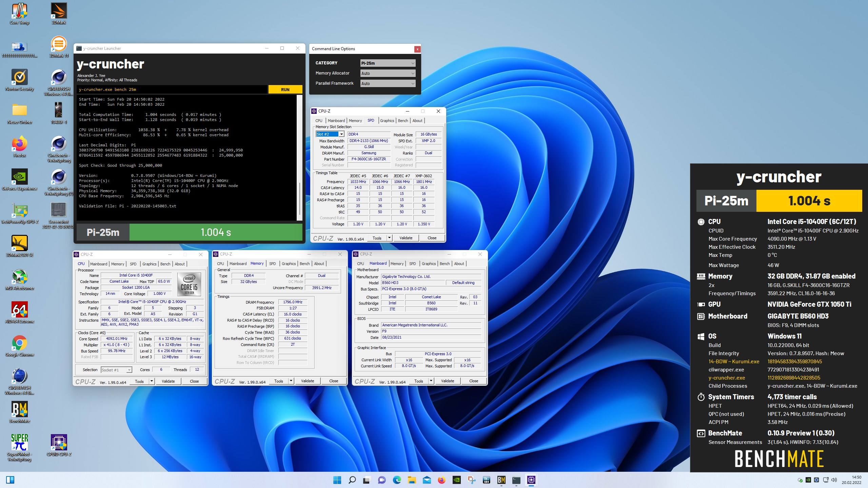This screenshot has height=488, width=868.
Task: Click the Intel Core i5 logo in CPU-Z
Action: [189, 284]
